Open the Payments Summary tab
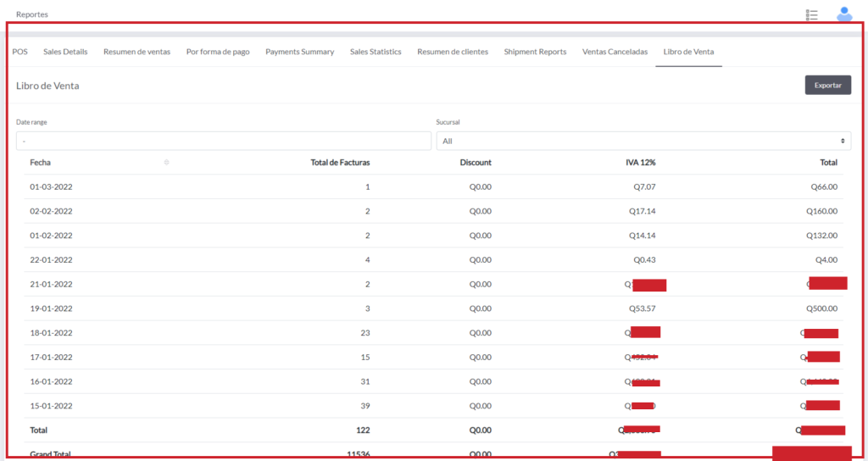 click(x=299, y=52)
